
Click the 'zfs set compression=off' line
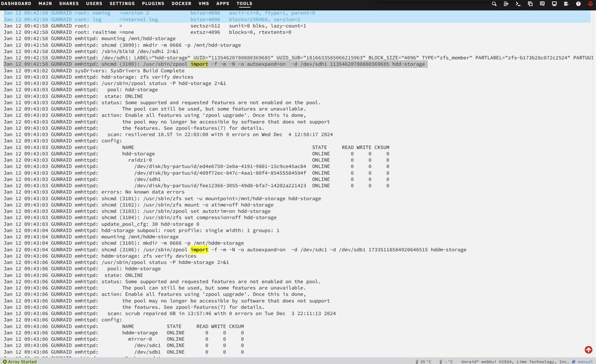(x=140, y=217)
